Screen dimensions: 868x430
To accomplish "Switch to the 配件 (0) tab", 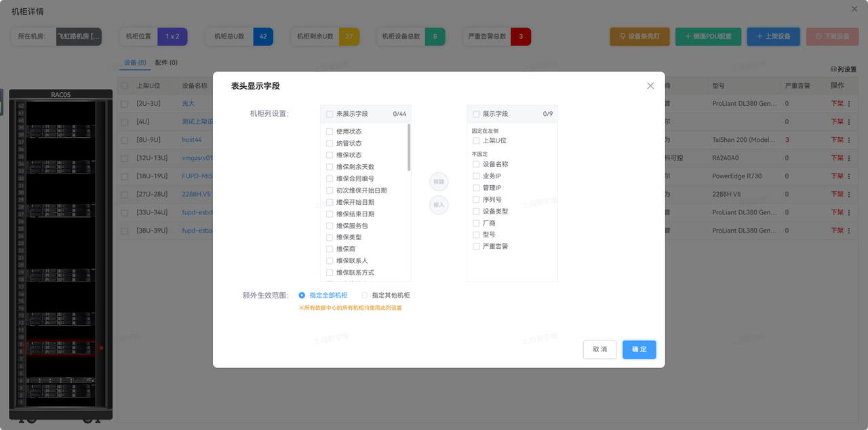I will click(166, 62).
